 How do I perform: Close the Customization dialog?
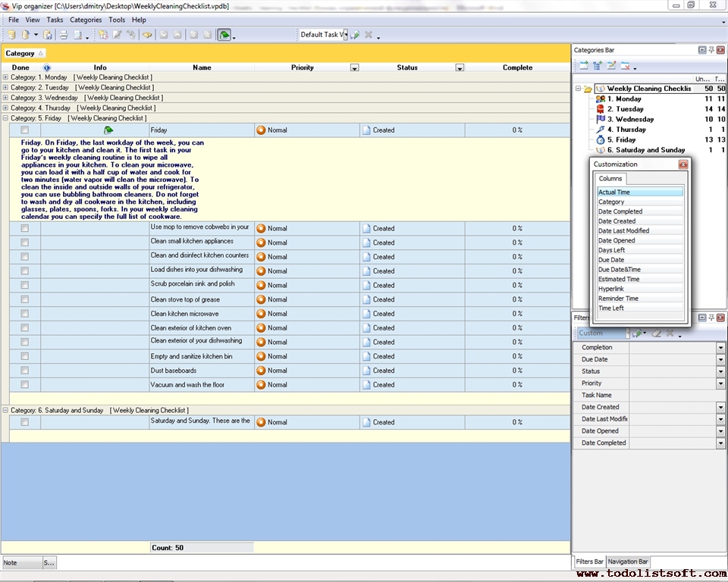click(x=682, y=164)
